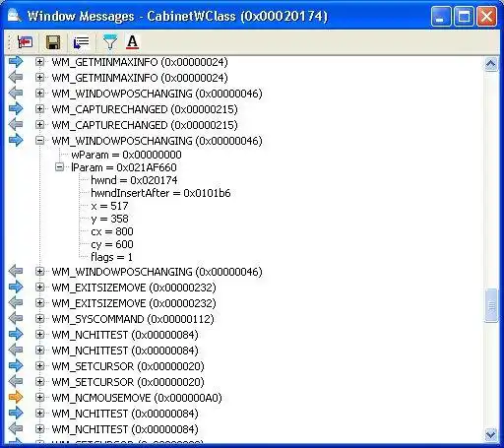Viewport: 504px width, 448px height.
Task: Expand the blue-arrow WM_GETMINMAXINFO node
Action: [39, 62]
